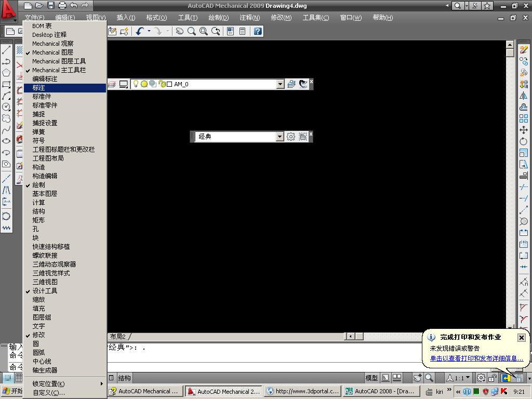Screen dimensions: 532x399
Task: Expand hidden system tray icons chevron
Action: click(458, 391)
